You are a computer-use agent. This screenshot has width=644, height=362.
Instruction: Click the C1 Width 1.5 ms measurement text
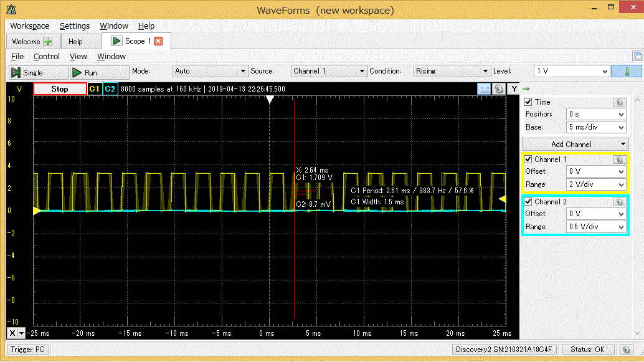point(377,202)
